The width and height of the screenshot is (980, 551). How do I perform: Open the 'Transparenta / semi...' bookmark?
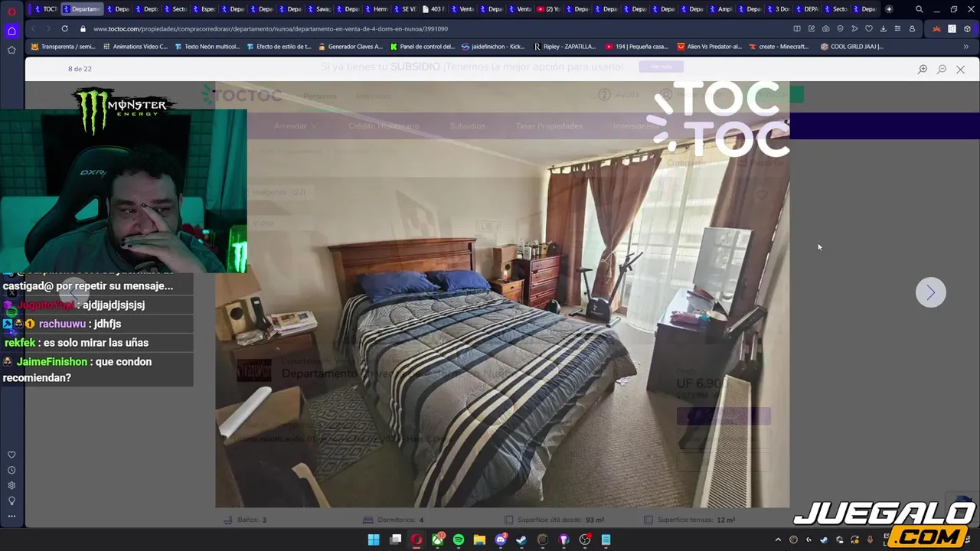[x=63, y=47]
